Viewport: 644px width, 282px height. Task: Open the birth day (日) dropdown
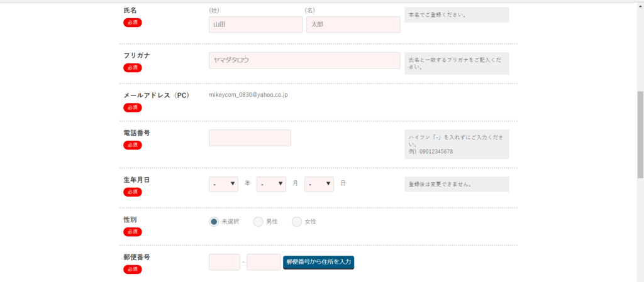(x=319, y=184)
